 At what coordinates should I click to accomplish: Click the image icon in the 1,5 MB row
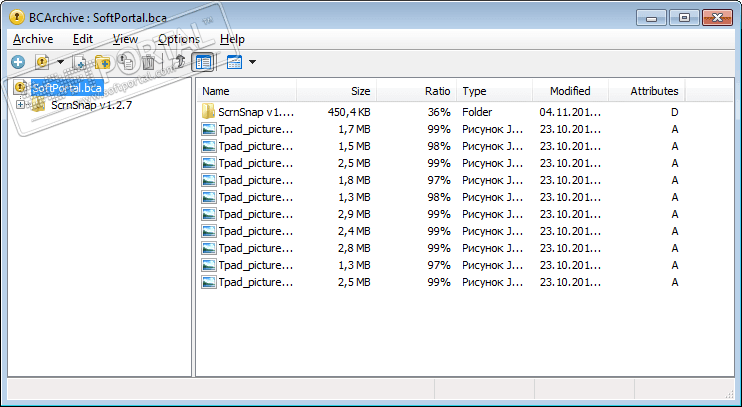208,146
